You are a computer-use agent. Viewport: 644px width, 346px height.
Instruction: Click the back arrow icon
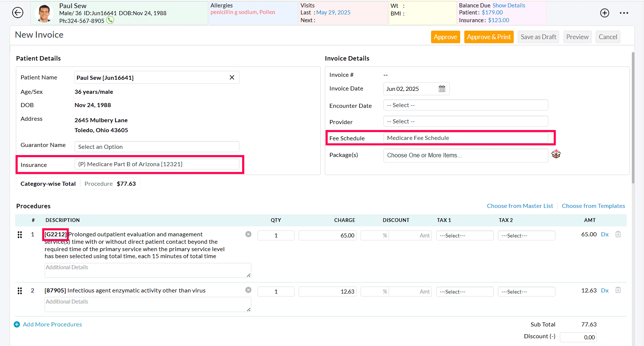tap(18, 13)
